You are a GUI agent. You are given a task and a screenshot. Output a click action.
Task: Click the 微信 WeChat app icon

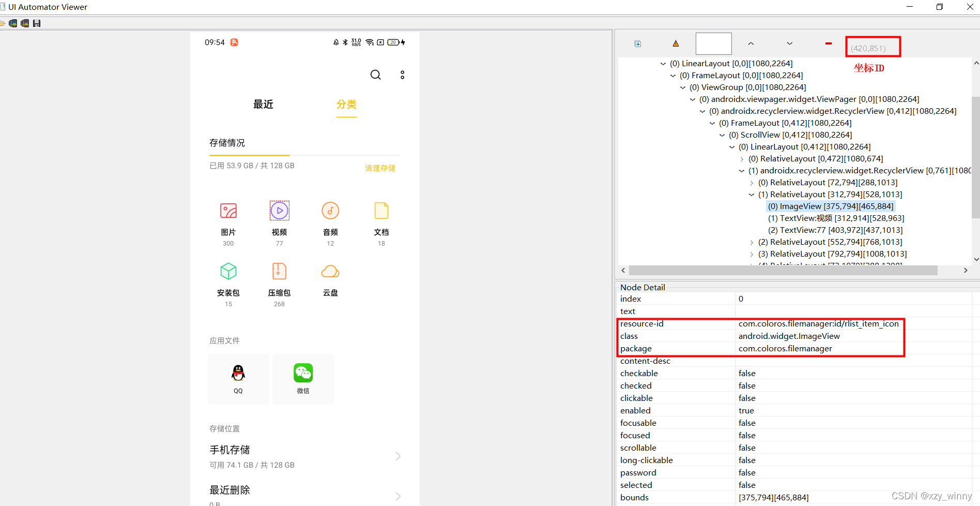303,373
